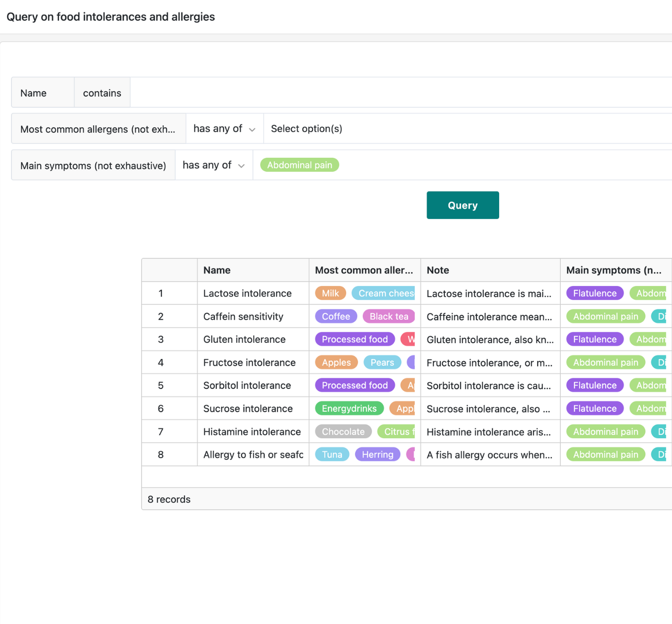Image resolution: width=672 pixels, height=624 pixels.
Task: Click the Most common allergens column header
Action: tap(364, 270)
